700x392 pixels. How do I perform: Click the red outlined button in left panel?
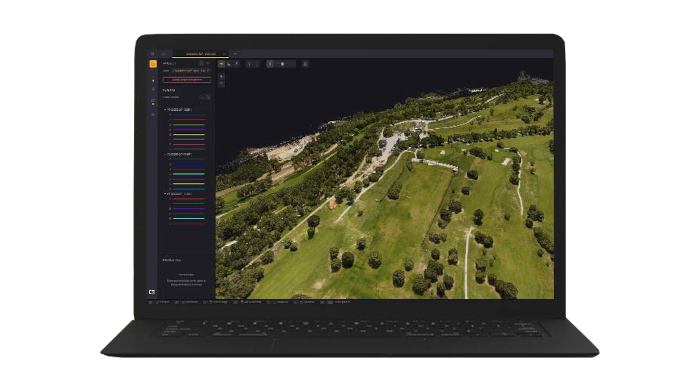click(187, 79)
